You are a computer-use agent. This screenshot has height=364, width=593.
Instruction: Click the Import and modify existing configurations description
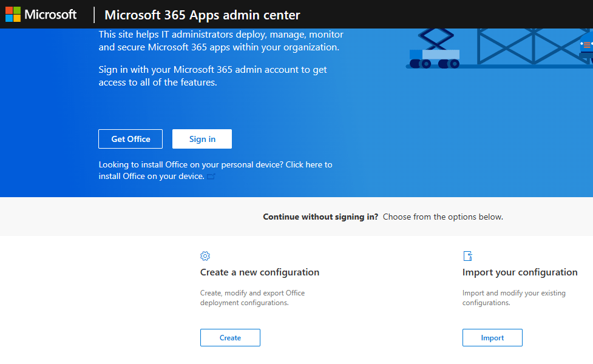coord(513,298)
